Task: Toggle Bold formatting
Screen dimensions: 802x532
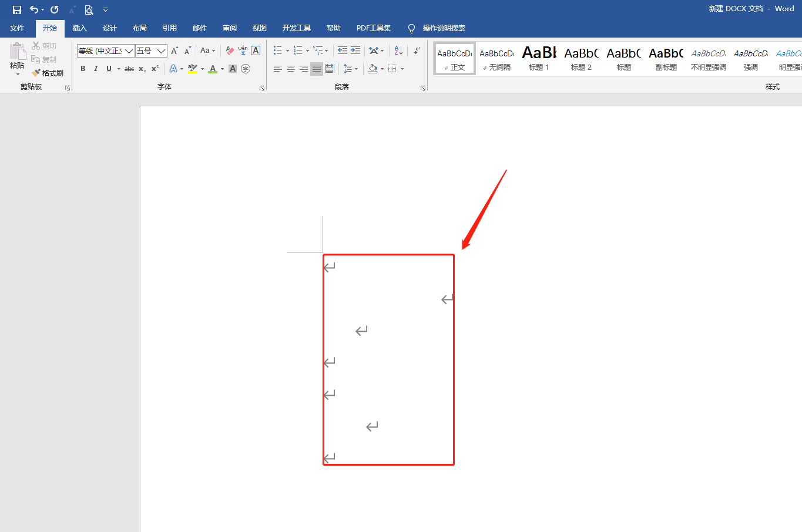Action: (83, 69)
